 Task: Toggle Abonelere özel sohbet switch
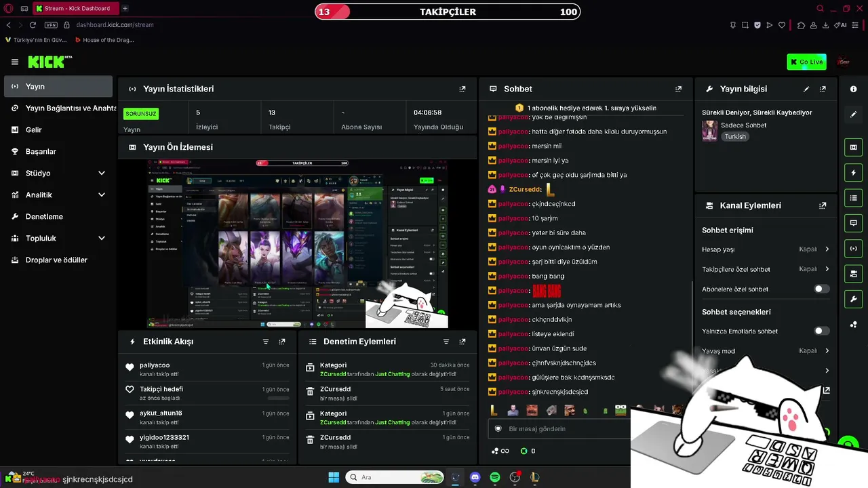pyautogui.click(x=821, y=289)
